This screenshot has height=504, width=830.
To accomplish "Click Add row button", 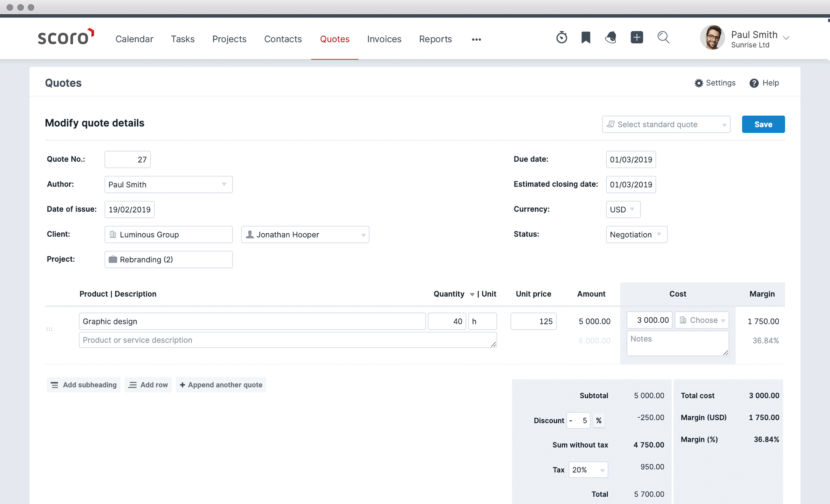I will (148, 385).
